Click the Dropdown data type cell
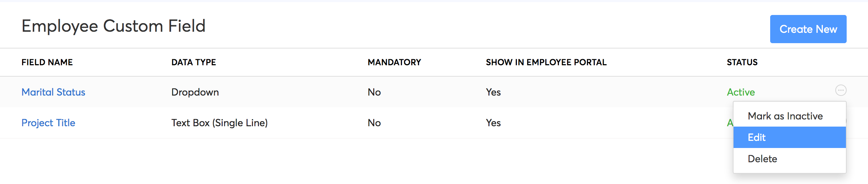This screenshot has width=868, height=184. (195, 92)
